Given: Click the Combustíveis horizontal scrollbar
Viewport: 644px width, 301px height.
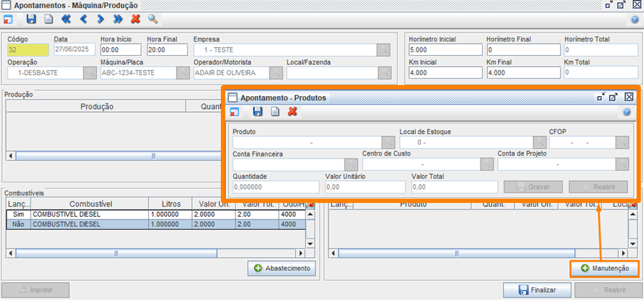Looking at the screenshot, I should pyautogui.click(x=156, y=253).
